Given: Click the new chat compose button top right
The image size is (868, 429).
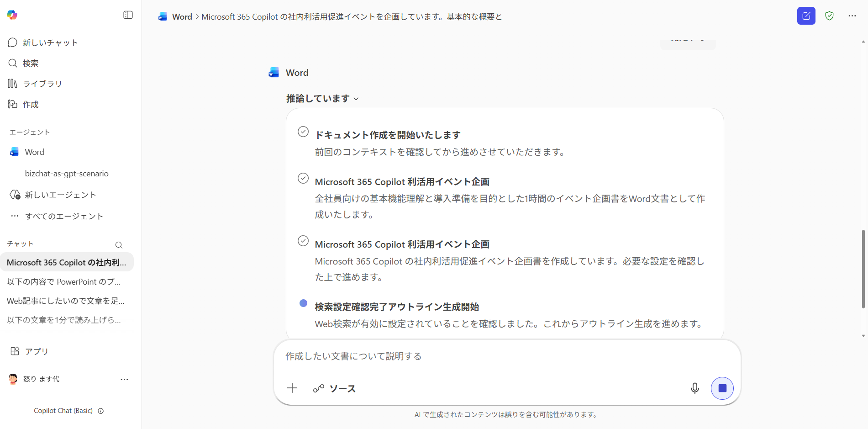Looking at the screenshot, I should [806, 16].
